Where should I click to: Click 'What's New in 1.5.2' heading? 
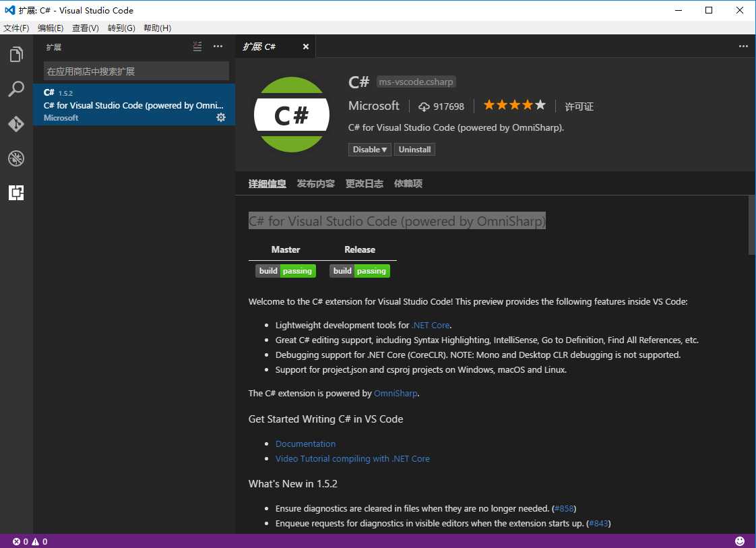tap(292, 484)
